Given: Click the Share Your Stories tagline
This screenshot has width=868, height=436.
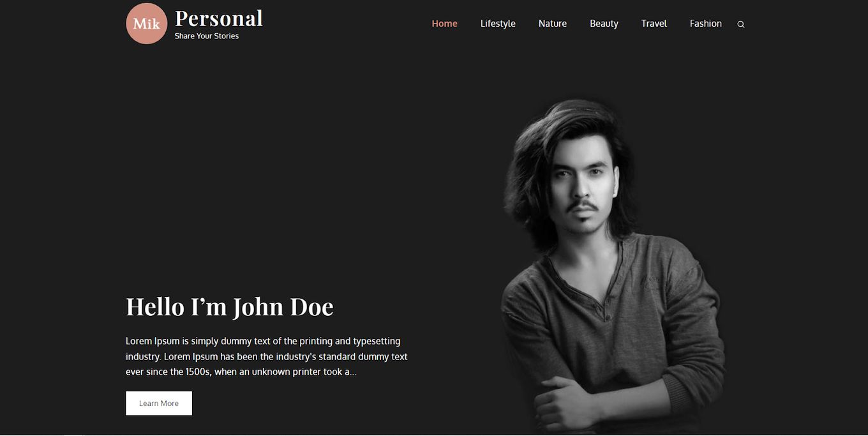Looking at the screenshot, I should (x=207, y=36).
